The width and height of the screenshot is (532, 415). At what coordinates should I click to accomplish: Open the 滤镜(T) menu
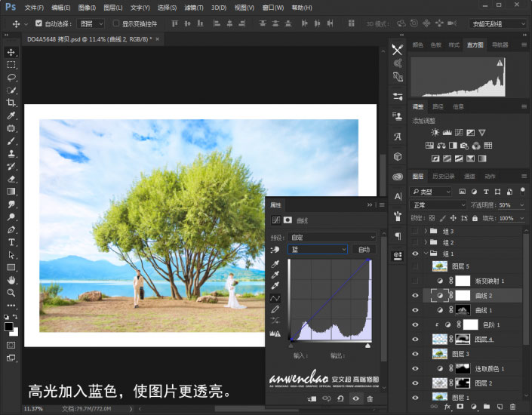(194, 8)
